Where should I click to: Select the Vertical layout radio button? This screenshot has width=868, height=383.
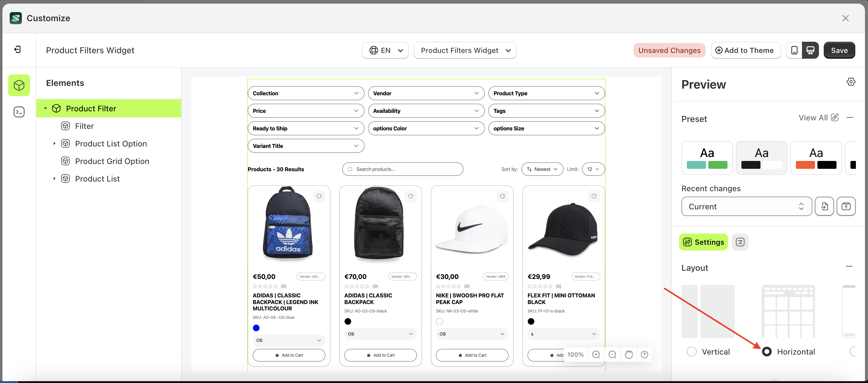pos(691,351)
